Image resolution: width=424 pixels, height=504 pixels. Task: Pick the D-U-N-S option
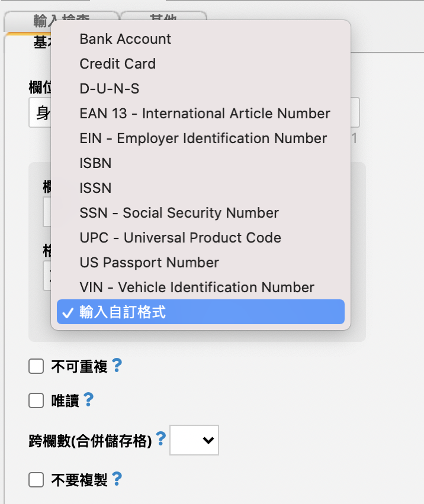coord(110,89)
